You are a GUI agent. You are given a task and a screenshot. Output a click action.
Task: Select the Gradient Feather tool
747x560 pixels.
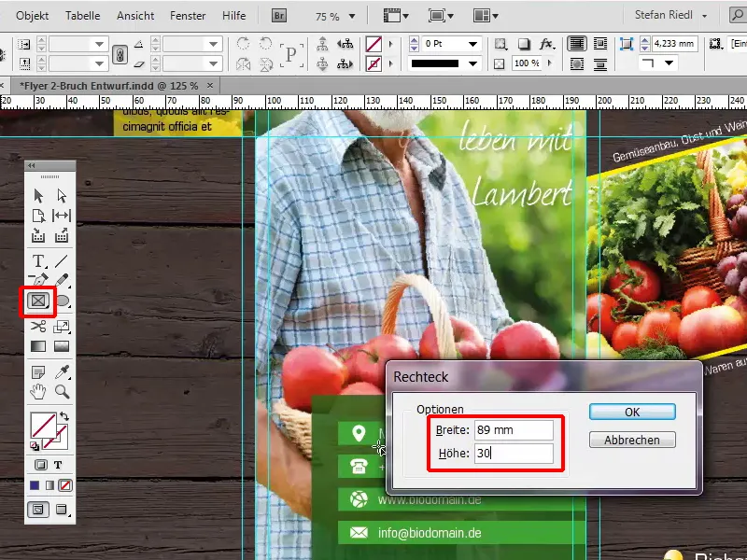62,346
